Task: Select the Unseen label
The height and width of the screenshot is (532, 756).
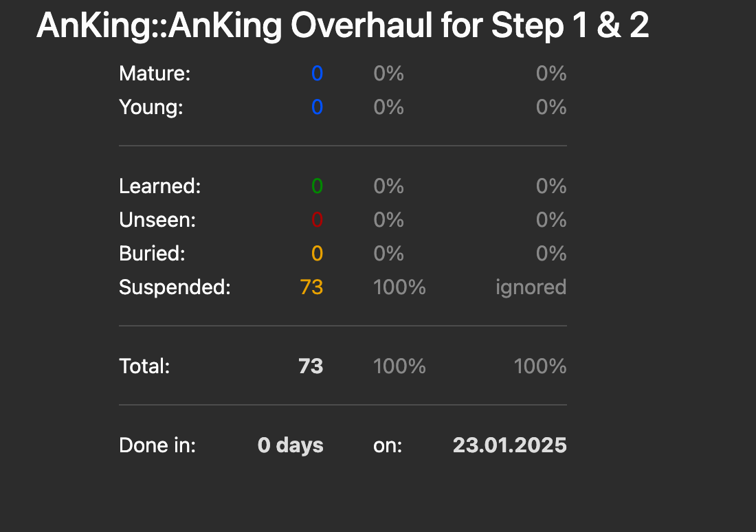Action: pos(157,220)
